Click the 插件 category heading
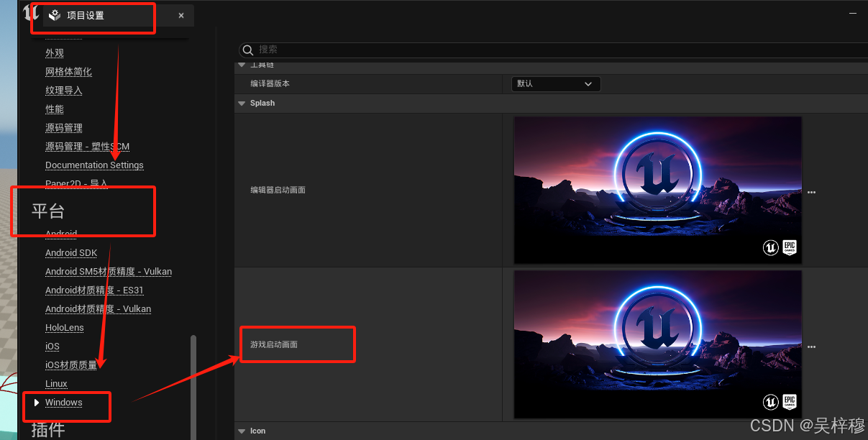This screenshot has width=868, height=440. (48, 430)
